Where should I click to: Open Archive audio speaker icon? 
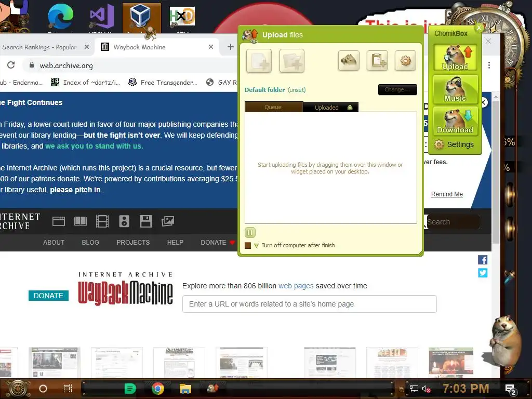[x=124, y=221]
